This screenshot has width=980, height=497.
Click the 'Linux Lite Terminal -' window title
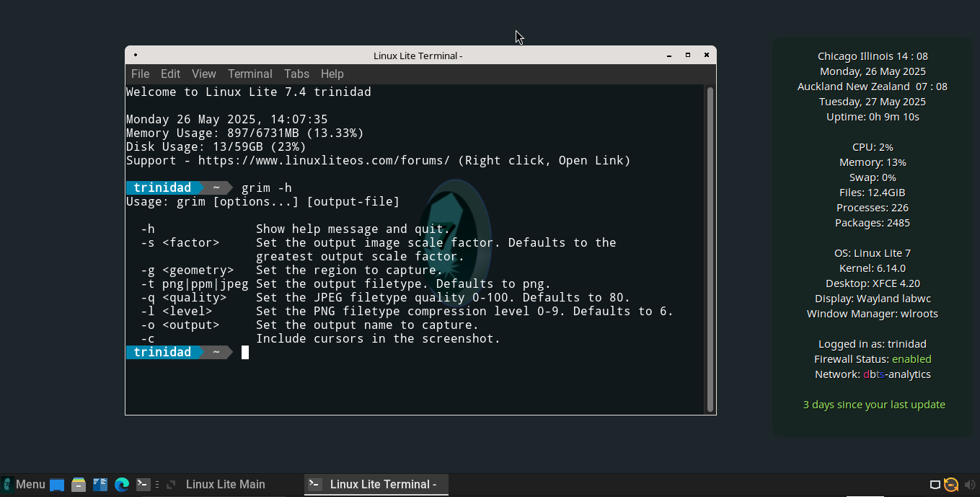point(418,56)
